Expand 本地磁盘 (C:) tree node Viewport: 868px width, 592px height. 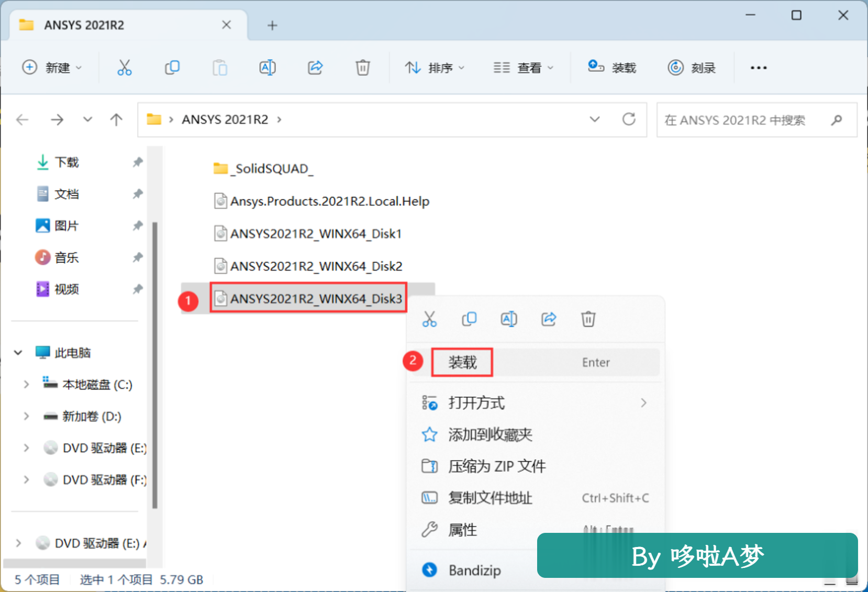26,385
